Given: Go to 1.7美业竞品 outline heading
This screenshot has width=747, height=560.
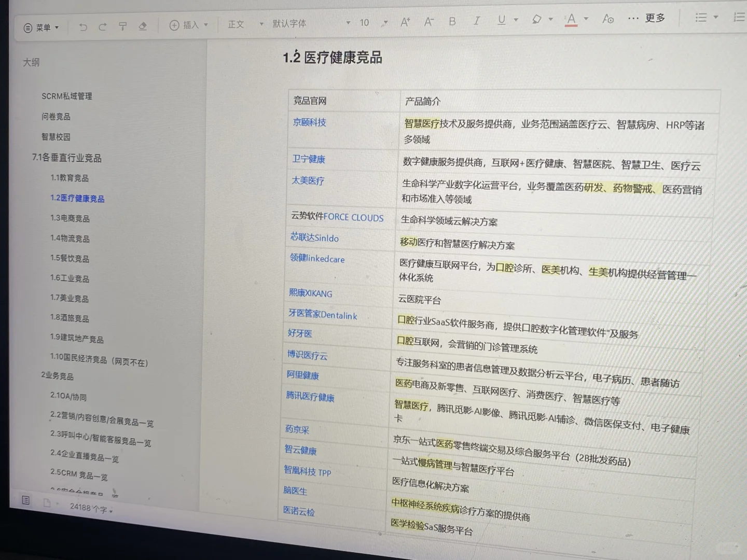Looking at the screenshot, I should click(70, 298).
